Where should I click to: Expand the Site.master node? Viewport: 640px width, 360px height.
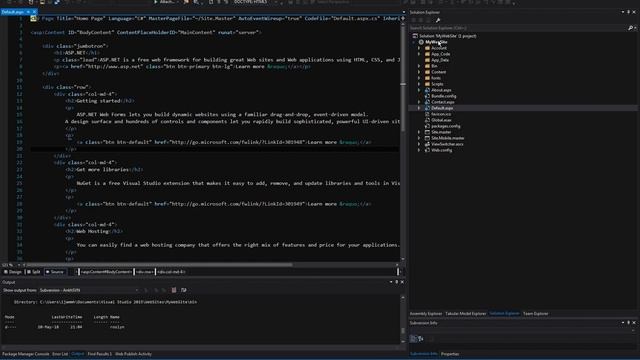(x=419, y=132)
